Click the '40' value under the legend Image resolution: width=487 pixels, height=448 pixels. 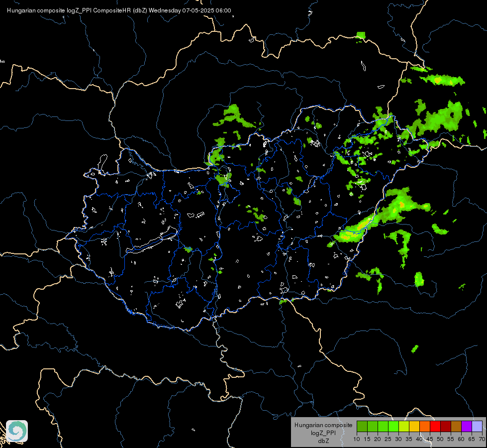click(419, 439)
